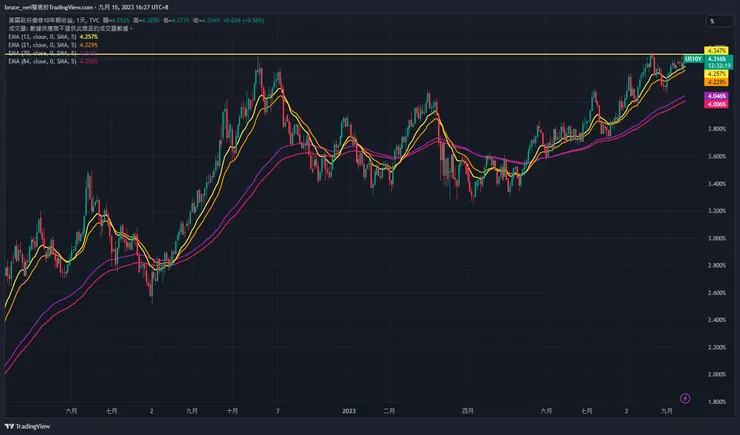Click the yellow 4.257% legend value
Viewport: 740px width, 435px height.
[89, 37]
